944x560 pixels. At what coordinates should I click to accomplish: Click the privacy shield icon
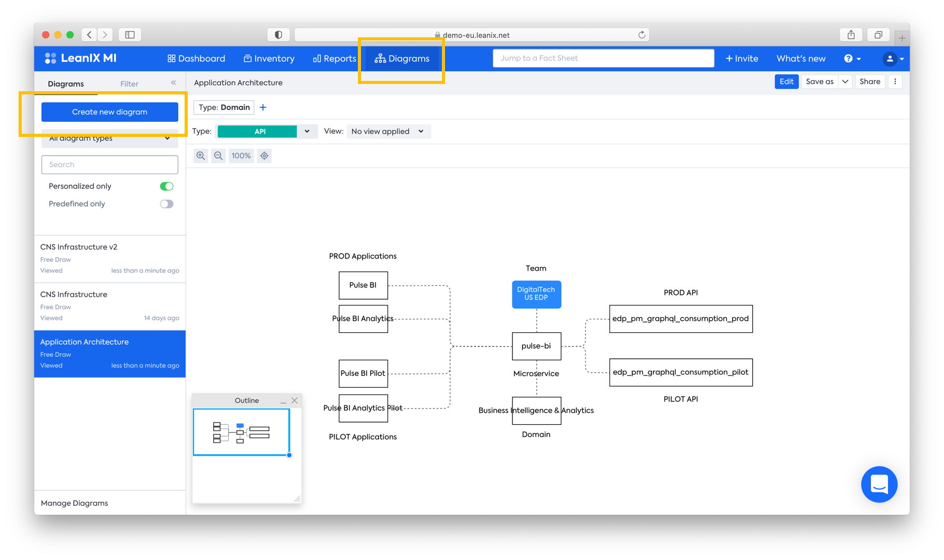279,35
